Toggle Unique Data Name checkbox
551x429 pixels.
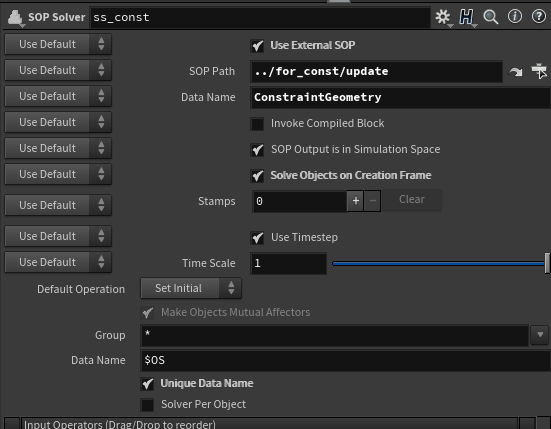(x=148, y=384)
